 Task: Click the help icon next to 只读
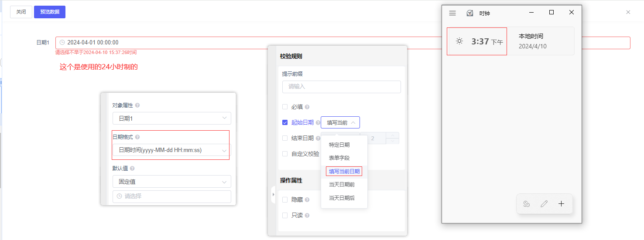coord(307,216)
